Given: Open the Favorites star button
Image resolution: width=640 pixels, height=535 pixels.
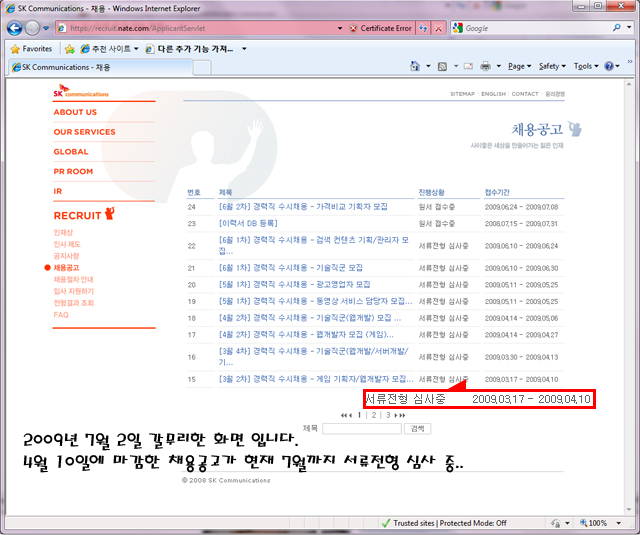Looking at the screenshot, I should pyautogui.click(x=31, y=49).
